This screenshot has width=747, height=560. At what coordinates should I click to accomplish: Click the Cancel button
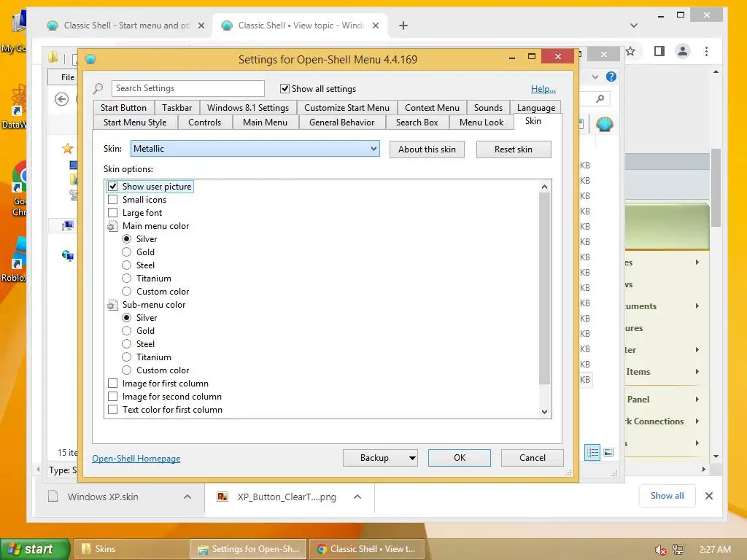(x=532, y=458)
